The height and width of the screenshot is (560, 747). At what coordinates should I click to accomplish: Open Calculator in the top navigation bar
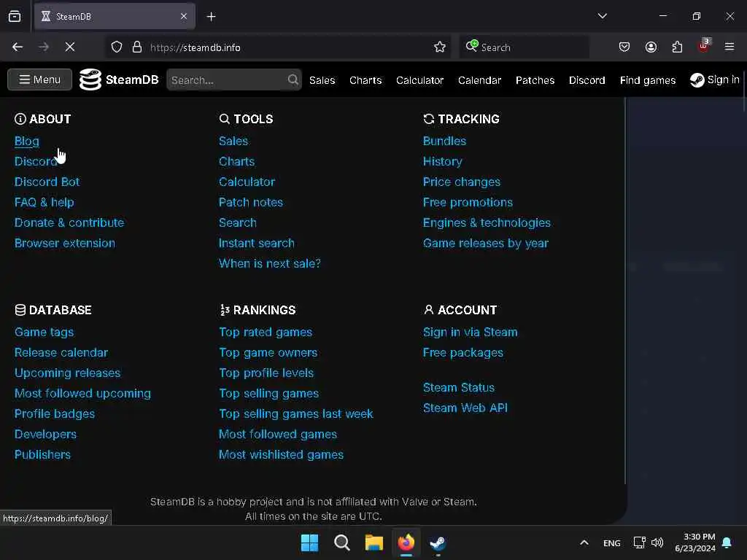point(419,80)
